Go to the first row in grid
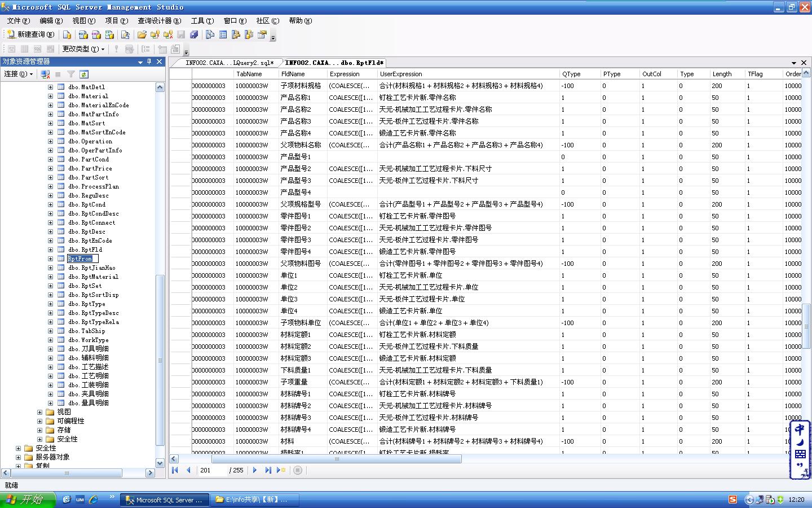The height and width of the screenshot is (508, 812). click(x=175, y=470)
